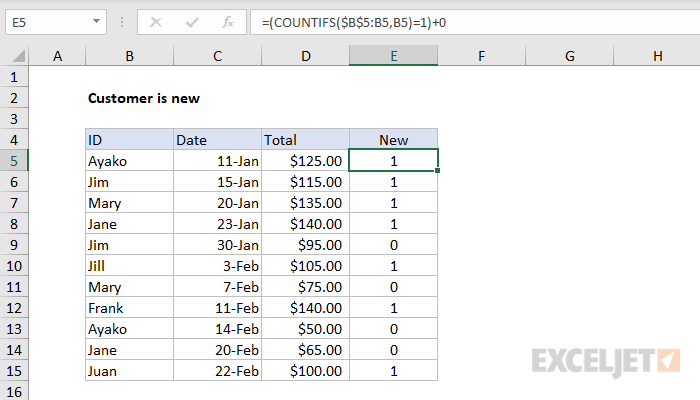Click the Customer is new title cell

click(143, 98)
